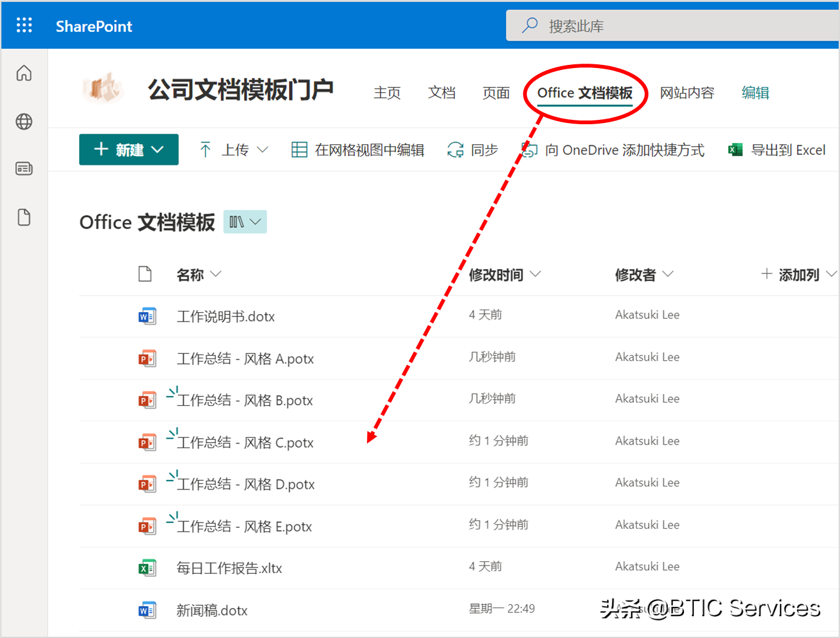Open the SharePoint app launcher grid
Viewport: 840px width, 638px height.
24,25
